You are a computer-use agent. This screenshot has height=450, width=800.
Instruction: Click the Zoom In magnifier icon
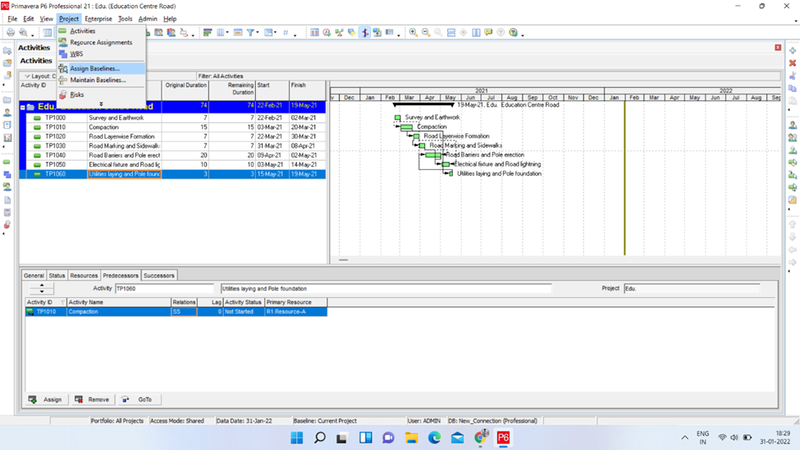click(x=413, y=33)
